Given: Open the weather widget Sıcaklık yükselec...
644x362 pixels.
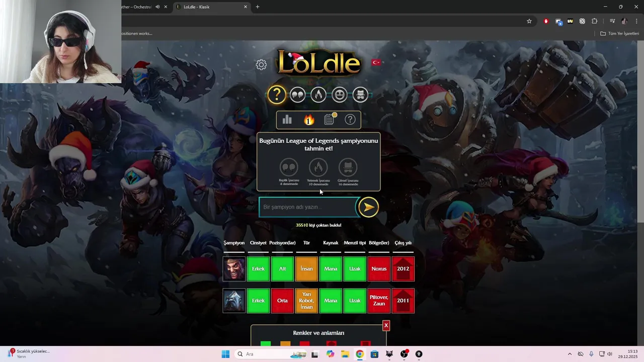Looking at the screenshot, I should tap(29, 353).
